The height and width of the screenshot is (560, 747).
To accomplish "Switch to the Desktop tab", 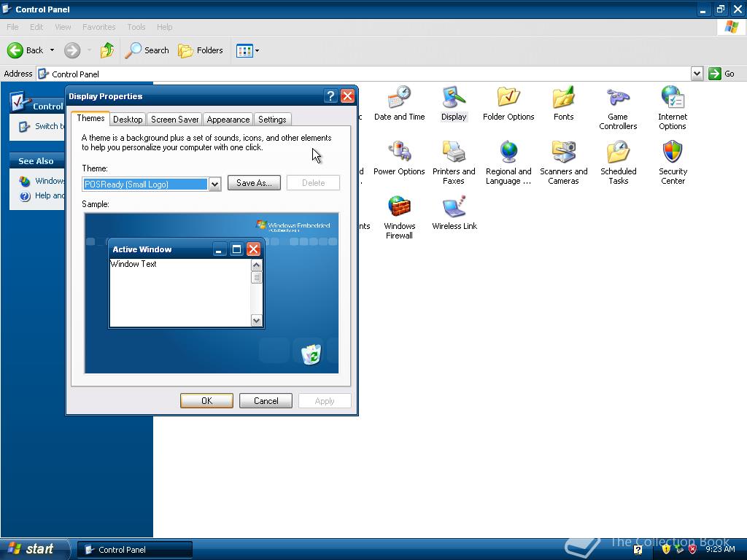I will pyautogui.click(x=128, y=120).
